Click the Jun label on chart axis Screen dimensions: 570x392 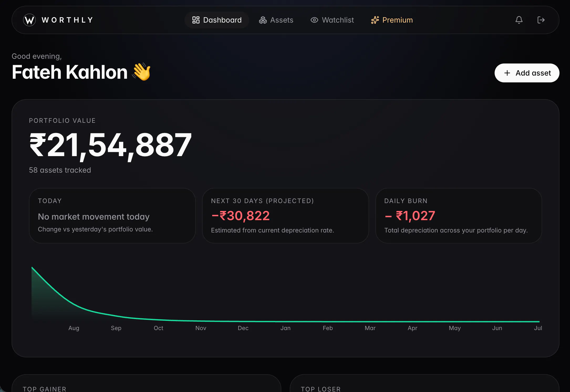pyautogui.click(x=497, y=328)
